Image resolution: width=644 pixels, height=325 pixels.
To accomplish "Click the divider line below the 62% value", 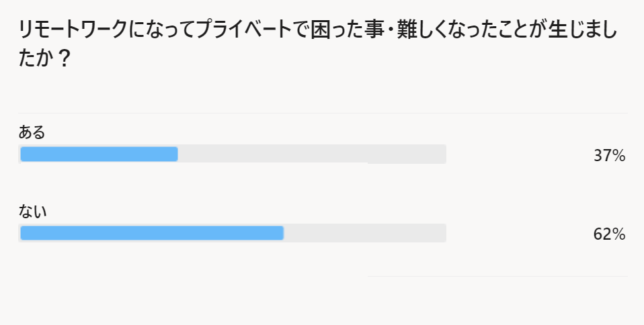I will coord(497,276).
